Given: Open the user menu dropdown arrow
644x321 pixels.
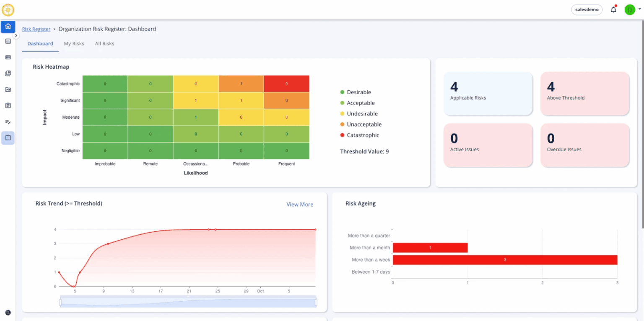Looking at the screenshot, I should pyautogui.click(x=640, y=9).
